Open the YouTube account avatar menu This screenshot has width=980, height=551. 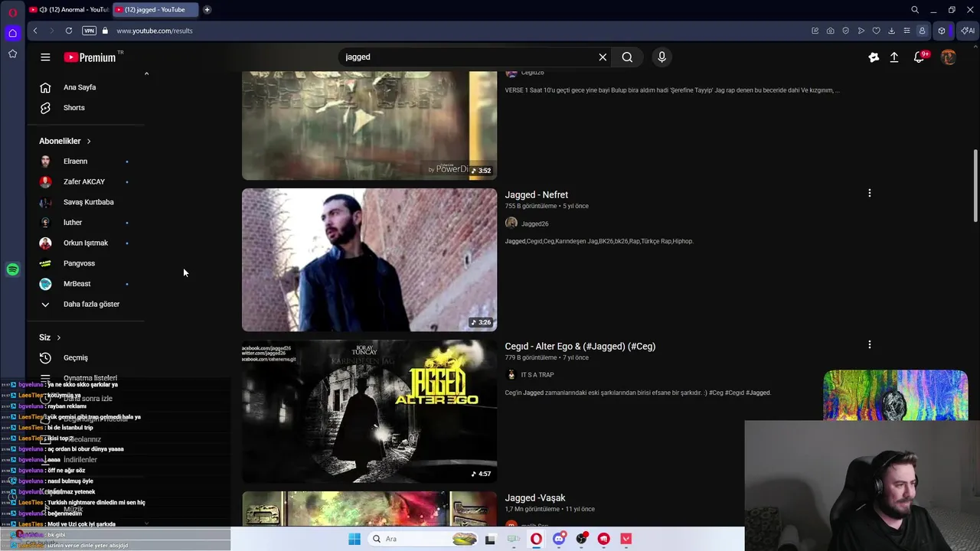(x=949, y=57)
